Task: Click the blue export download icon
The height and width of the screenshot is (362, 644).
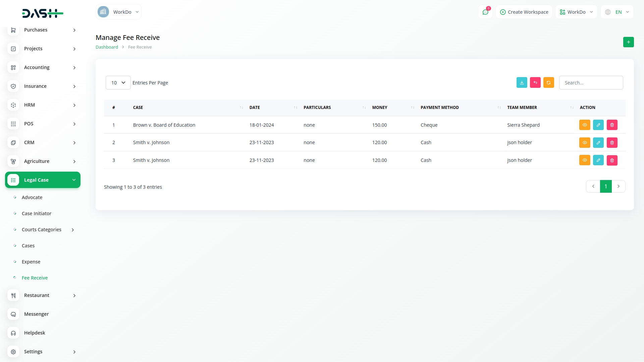Action: [x=522, y=83]
